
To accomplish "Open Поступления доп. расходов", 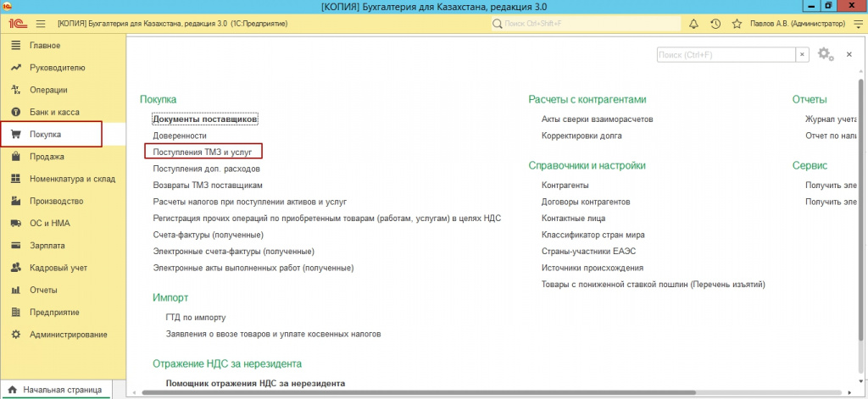I will click(x=207, y=169).
